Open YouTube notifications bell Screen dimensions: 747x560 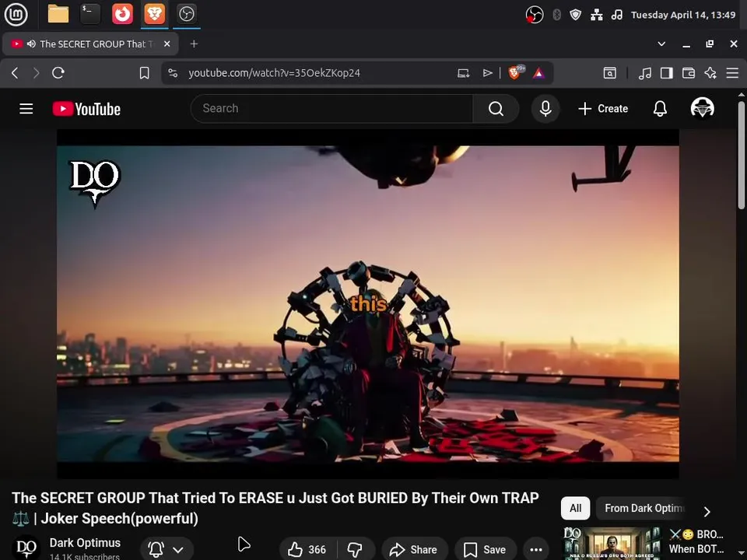[660, 109]
